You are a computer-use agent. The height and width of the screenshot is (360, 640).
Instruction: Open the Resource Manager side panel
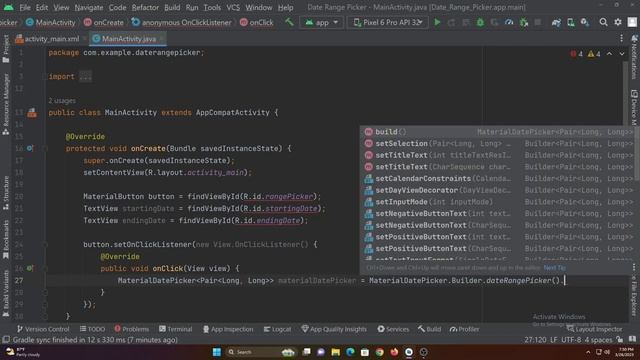point(6,104)
